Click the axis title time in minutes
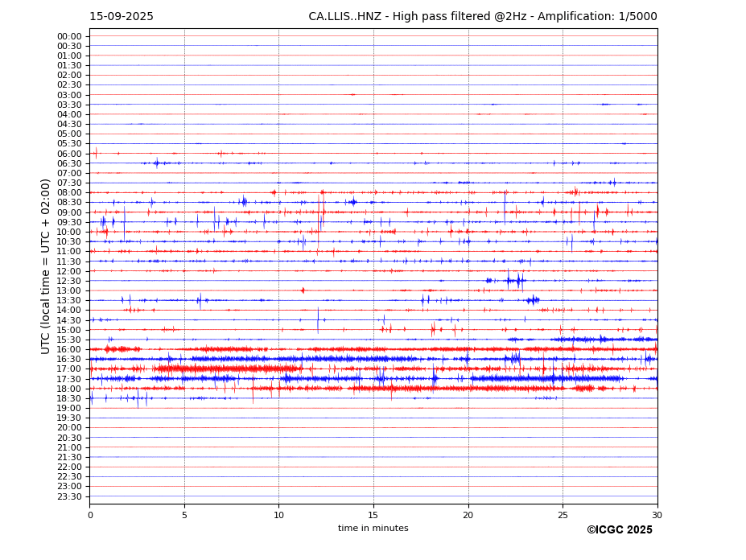 click(x=373, y=528)
